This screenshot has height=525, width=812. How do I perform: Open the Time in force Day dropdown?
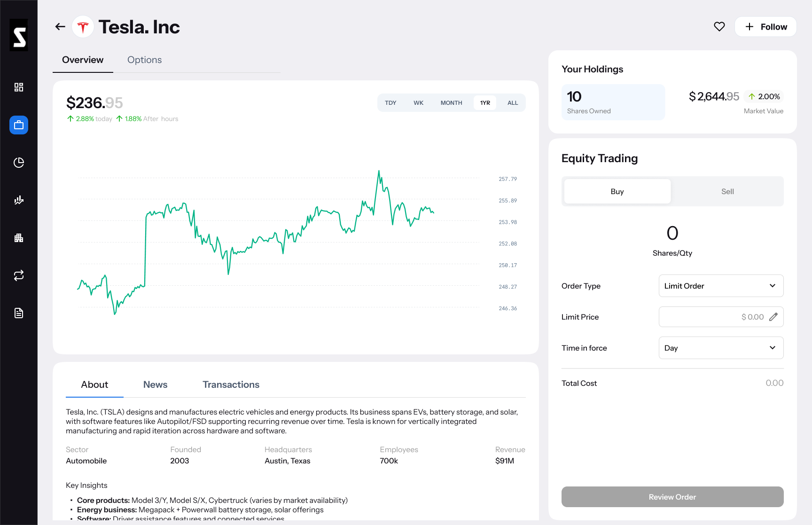pyautogui.click(x=721, y=348)
